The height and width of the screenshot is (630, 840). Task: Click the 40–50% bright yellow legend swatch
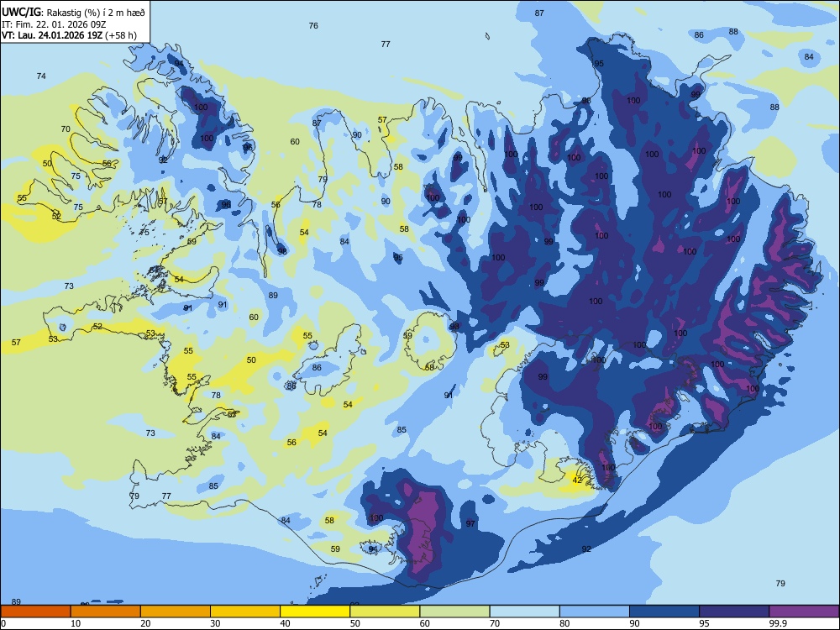(315, 612)
